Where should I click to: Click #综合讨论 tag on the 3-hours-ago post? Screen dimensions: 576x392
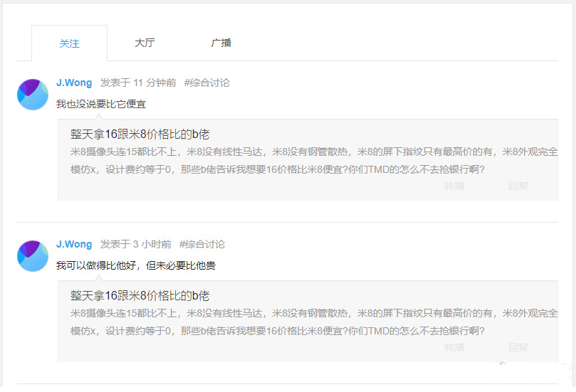point(201,245)
